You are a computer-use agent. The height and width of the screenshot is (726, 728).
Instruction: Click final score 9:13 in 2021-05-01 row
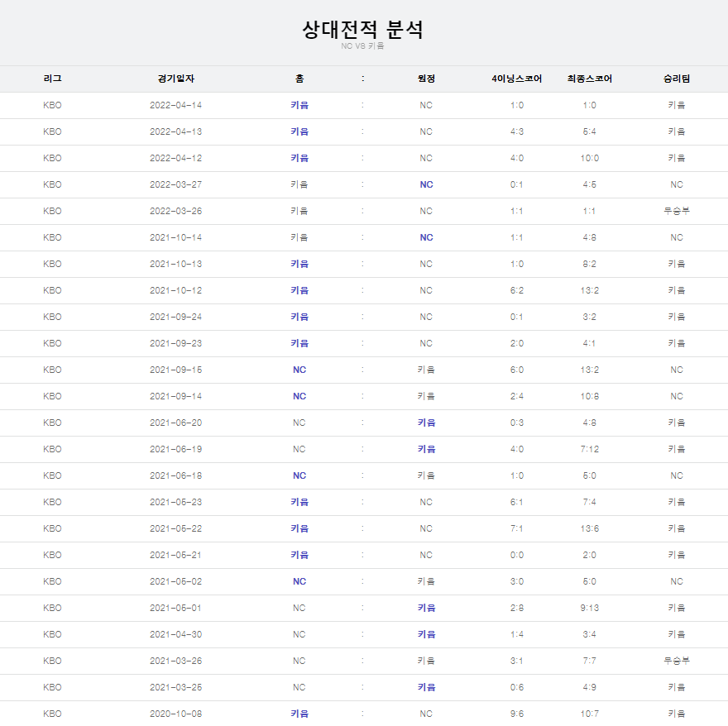coord(590,608)
